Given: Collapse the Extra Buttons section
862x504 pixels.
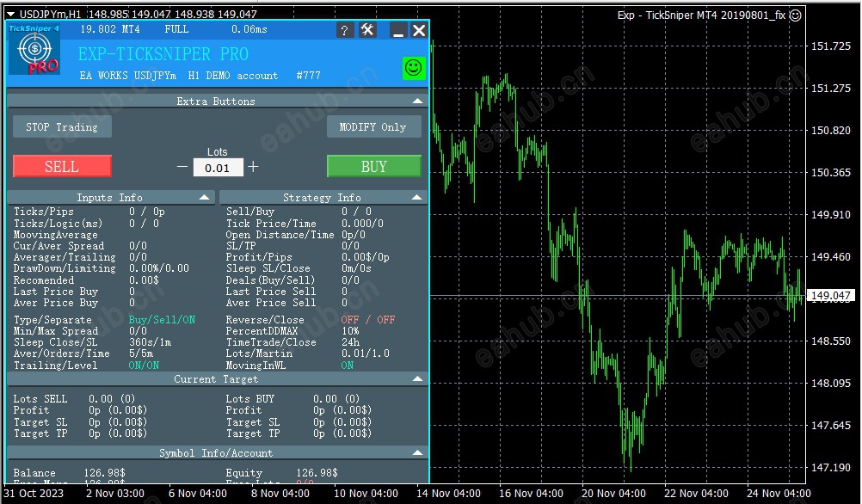Looking at the screenshot, I should (x=417, y=101).
